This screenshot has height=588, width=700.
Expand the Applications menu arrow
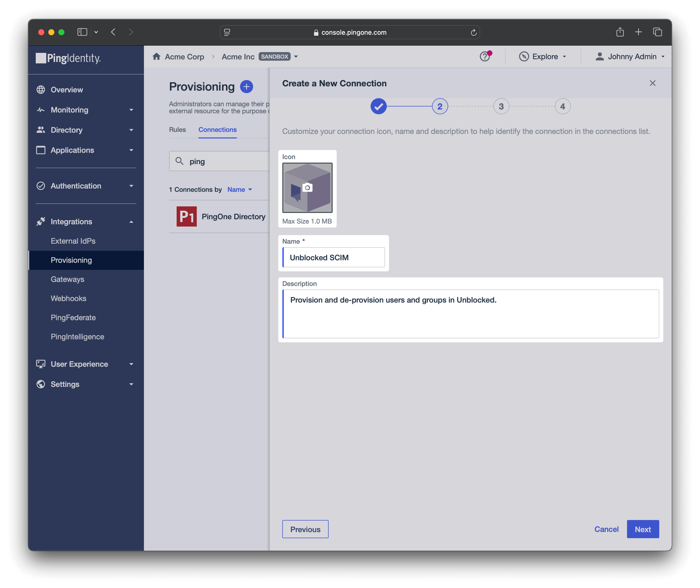pyautogui.click(x=131, y=150)
